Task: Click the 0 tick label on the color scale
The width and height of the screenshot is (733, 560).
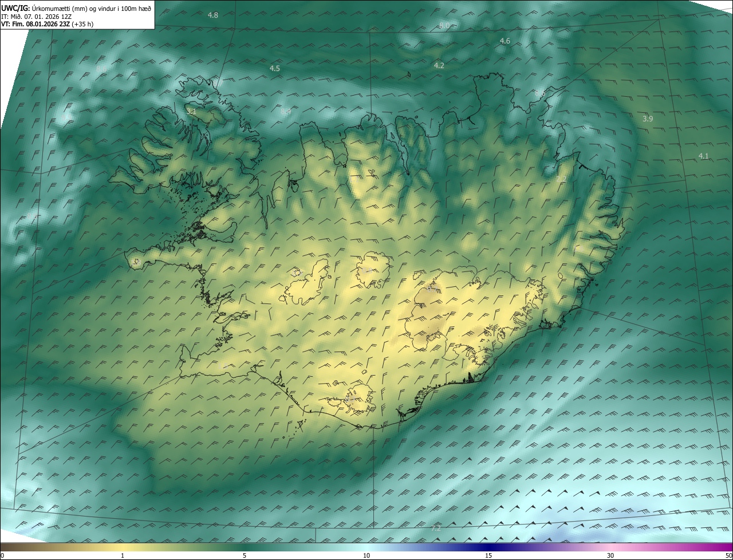Action: click(2, 555)
